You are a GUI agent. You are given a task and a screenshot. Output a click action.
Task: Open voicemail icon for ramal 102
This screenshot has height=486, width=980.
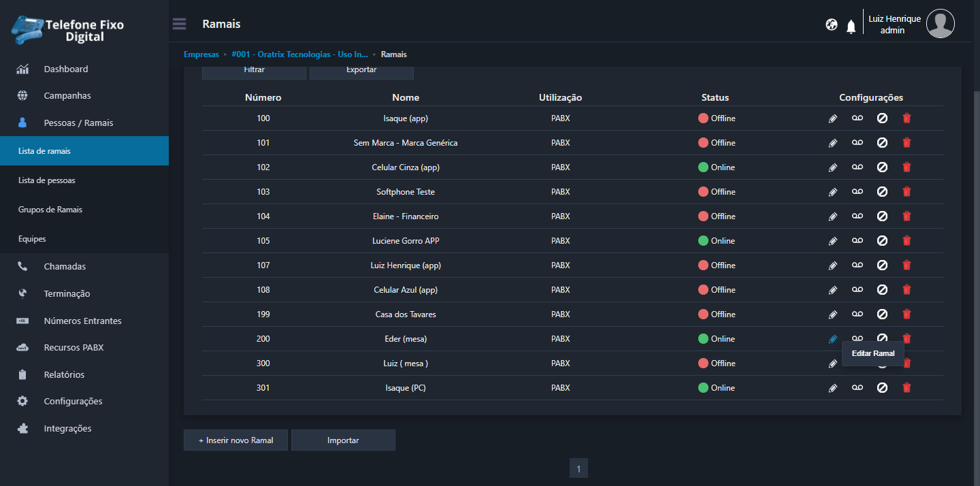(857, 167)
